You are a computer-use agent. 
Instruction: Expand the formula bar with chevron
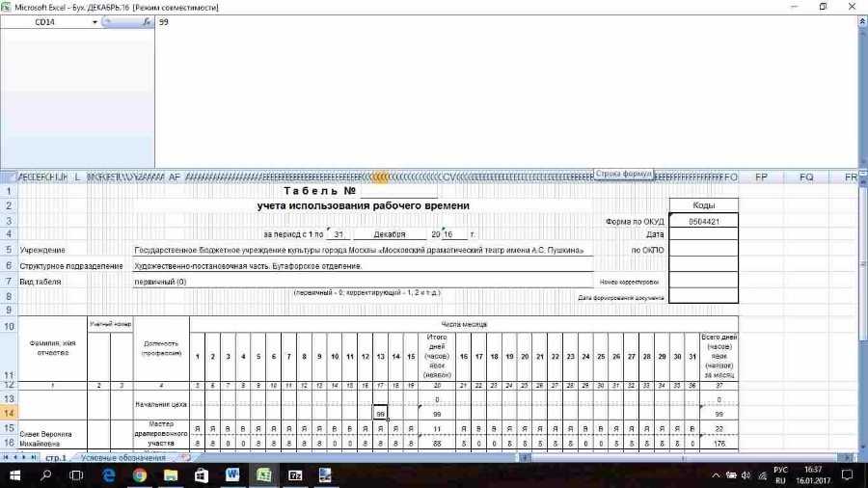[x=861, y=21]
